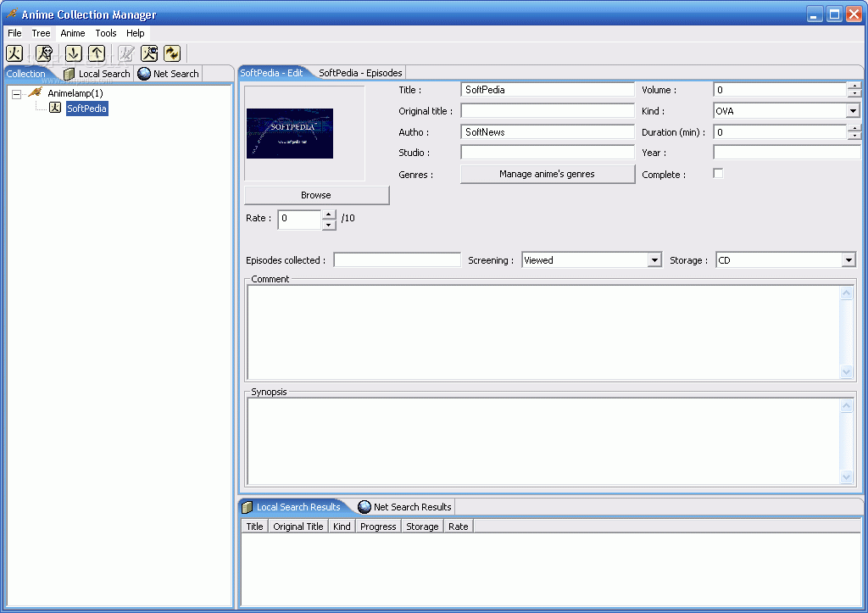The height and width of the screenshot is (613, 868).
Task: Click the book icon on Local Search tab
Action: (x=70, y=74)
